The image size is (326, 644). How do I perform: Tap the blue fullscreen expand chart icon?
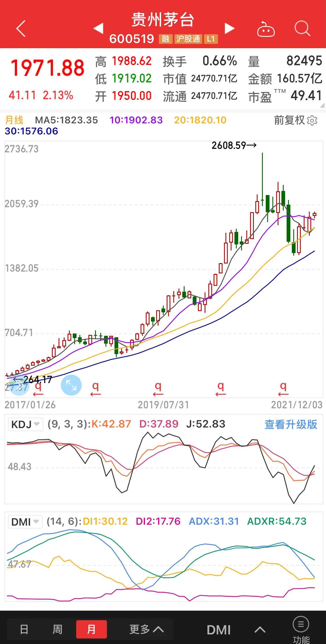point(71,385)
